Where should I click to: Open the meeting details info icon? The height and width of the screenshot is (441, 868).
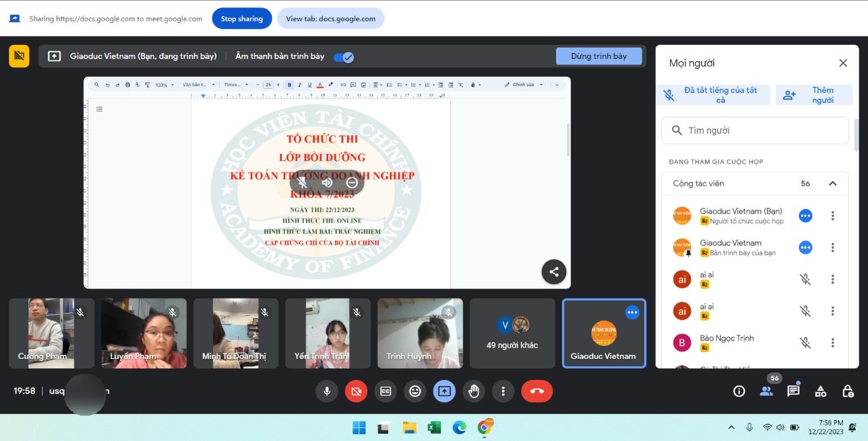point(739,391)
